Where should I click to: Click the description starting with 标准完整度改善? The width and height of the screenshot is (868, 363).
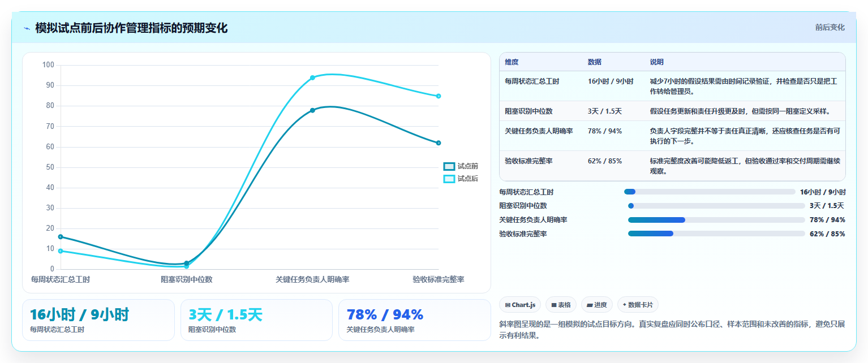[x=745, y=166]
